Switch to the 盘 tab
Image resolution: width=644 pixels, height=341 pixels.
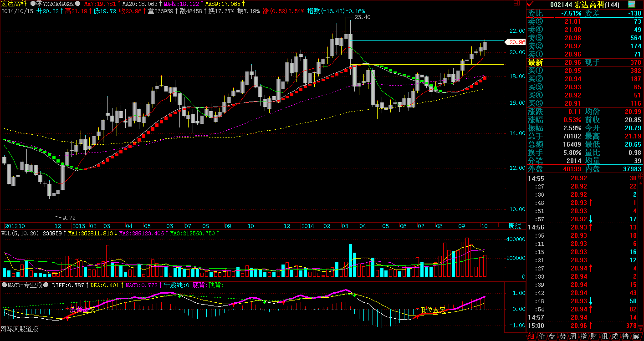[552, 336]
